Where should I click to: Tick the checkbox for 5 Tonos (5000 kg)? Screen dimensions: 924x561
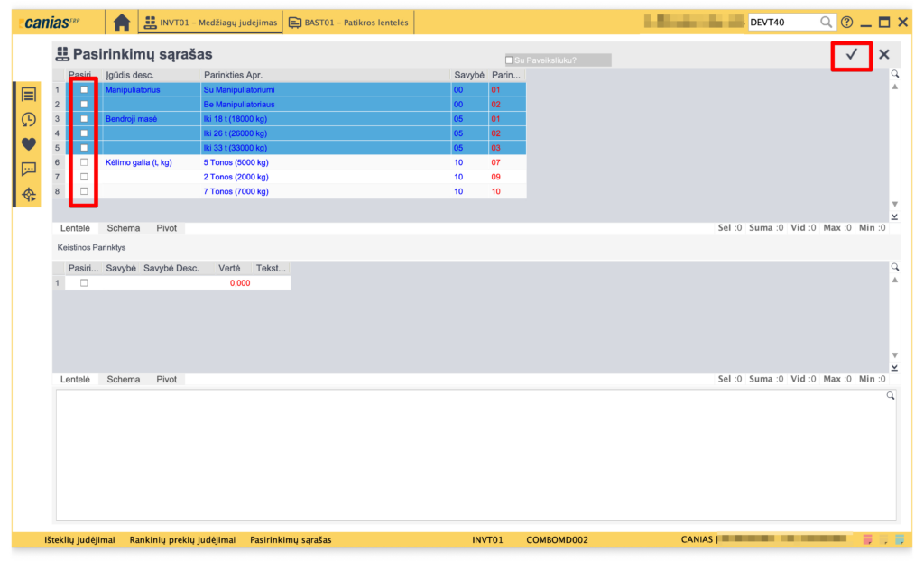pyautogui.click(x=85, y=162)
